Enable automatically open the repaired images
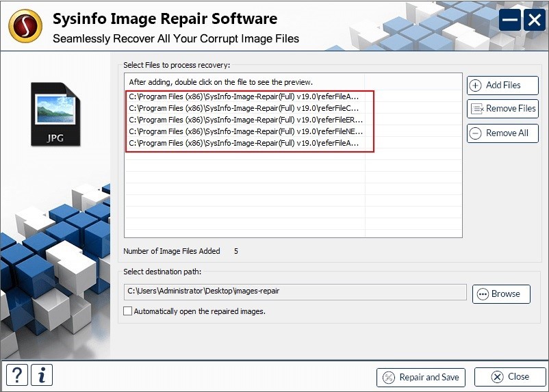This screenshot has width=549, height=392. pyautogui.click(x=128, y=311)
